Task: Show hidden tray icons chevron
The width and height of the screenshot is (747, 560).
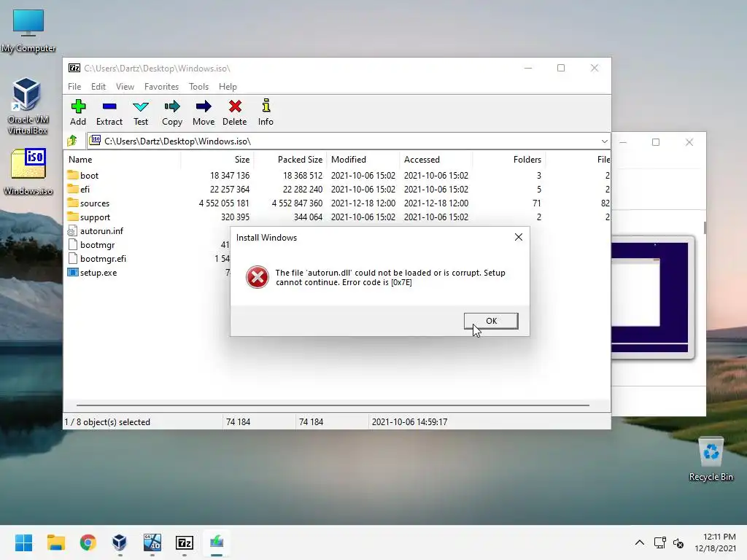Action: [x=640, y=542]
